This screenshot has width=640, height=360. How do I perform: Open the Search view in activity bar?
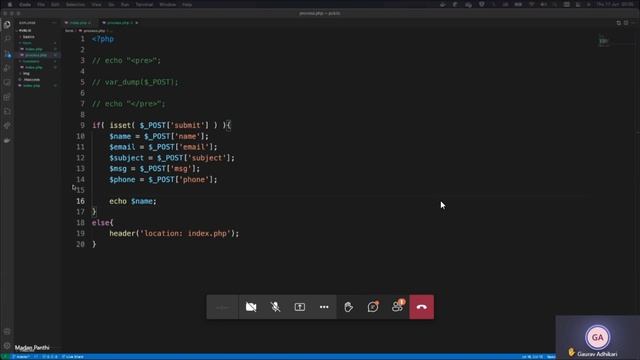[7, 39]
